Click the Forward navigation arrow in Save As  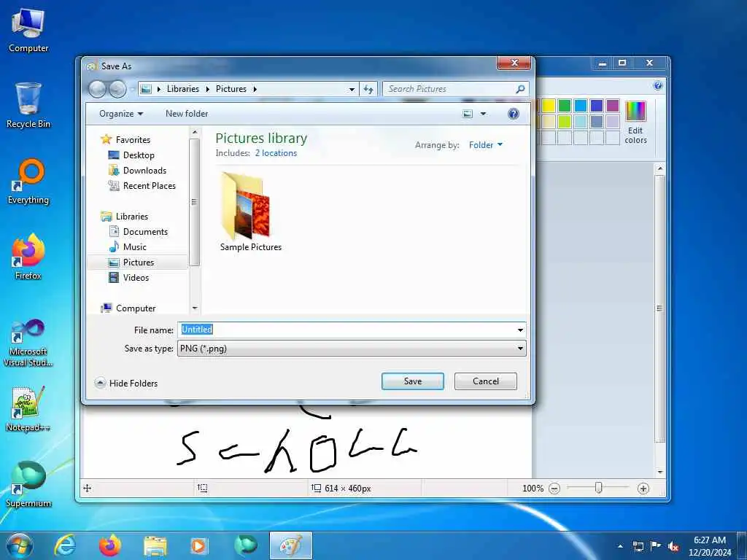pyautogui.click(x=117, y=89)
